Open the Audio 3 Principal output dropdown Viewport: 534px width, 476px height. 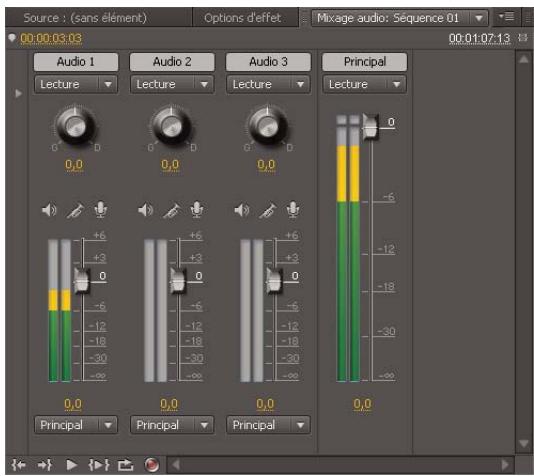click(268, 425)
